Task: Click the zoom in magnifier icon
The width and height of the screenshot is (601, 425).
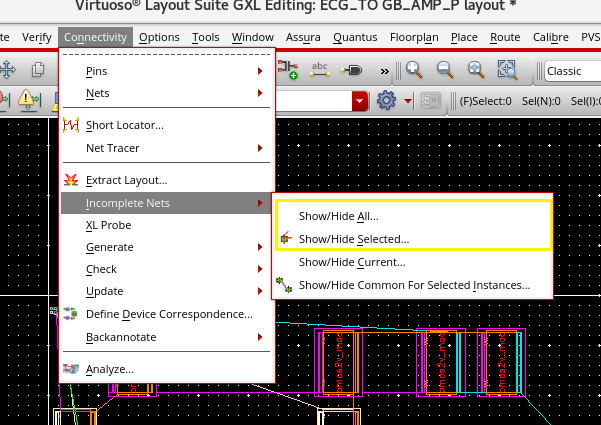Action: click(414, 70)
